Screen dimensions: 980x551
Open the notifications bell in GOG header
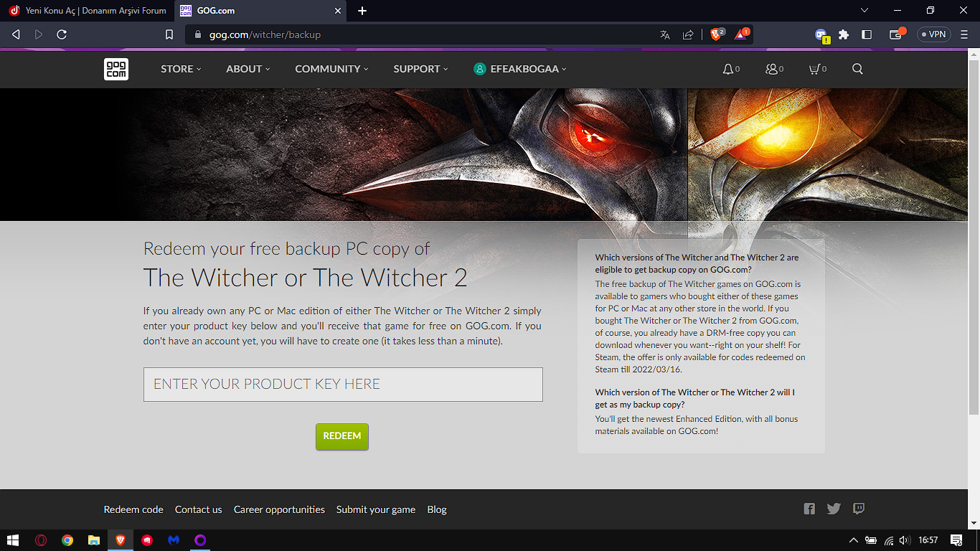point(728,69)
